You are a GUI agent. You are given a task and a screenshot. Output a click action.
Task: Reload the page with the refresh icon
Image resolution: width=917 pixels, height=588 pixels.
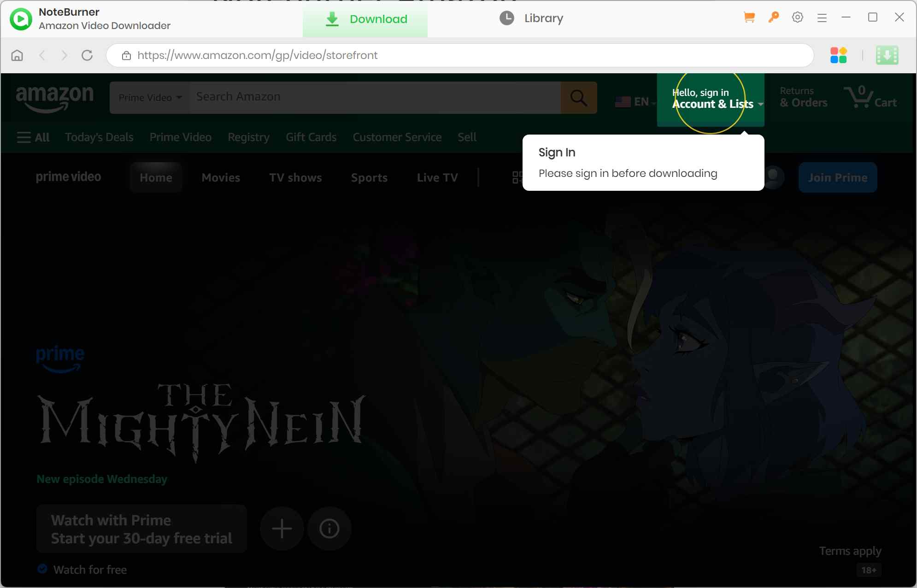(87, 55)
